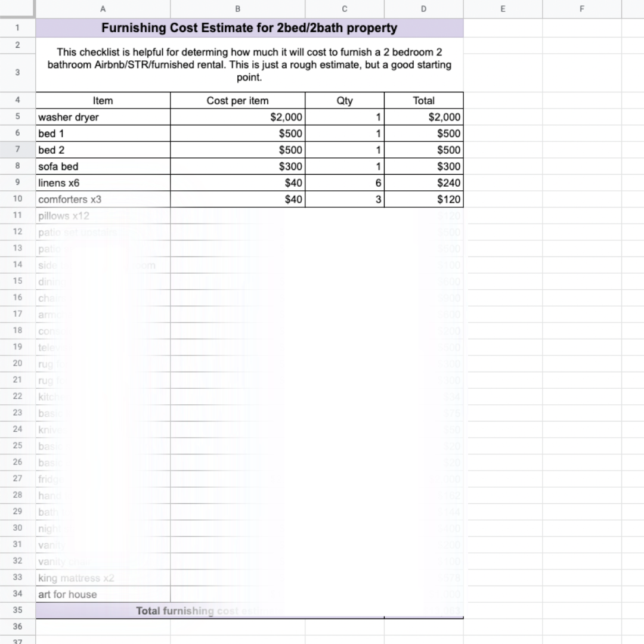The image size is (644, 644).
Task: Select the $120 comforters total cell
Action: click(x=423, y=199)
